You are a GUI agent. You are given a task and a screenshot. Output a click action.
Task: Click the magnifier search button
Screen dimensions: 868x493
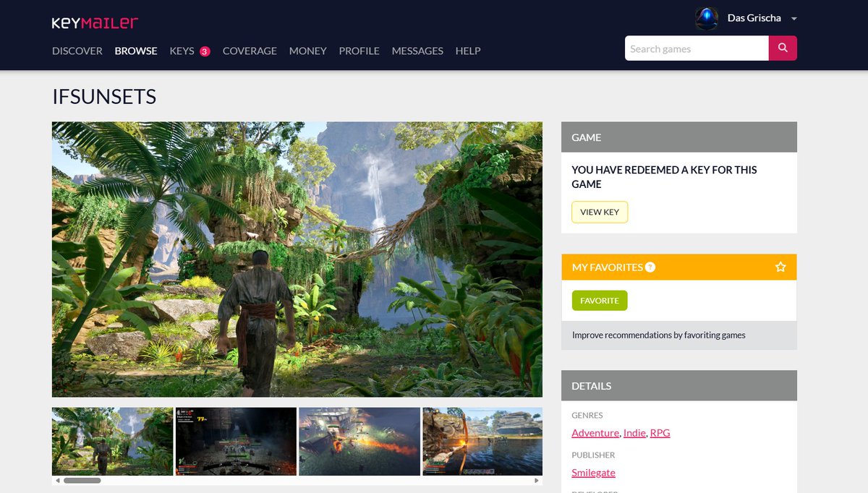pos(783,48)
